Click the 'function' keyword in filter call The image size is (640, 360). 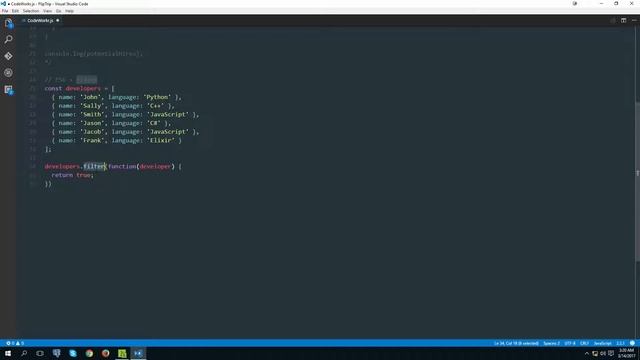click(x=122, y=166)
